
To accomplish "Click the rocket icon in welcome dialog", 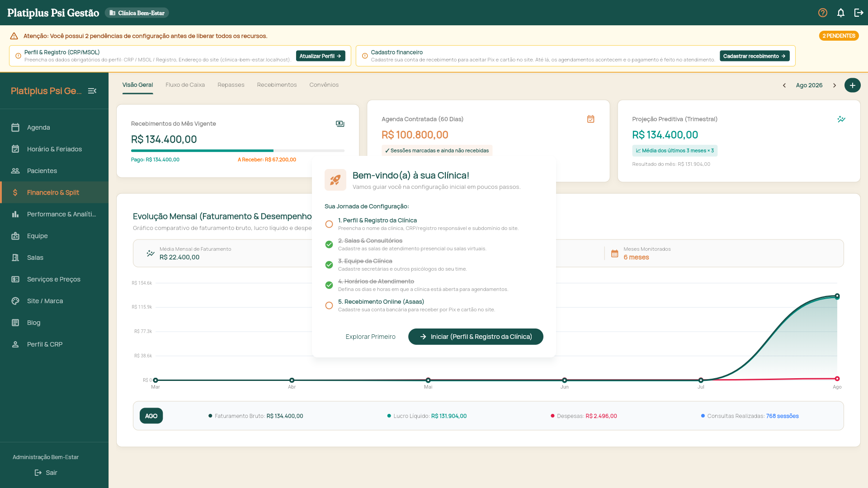I will 335,180.
